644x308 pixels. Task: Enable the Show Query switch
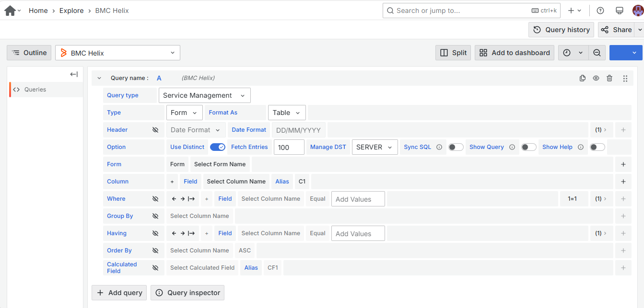tap(529, 147)
